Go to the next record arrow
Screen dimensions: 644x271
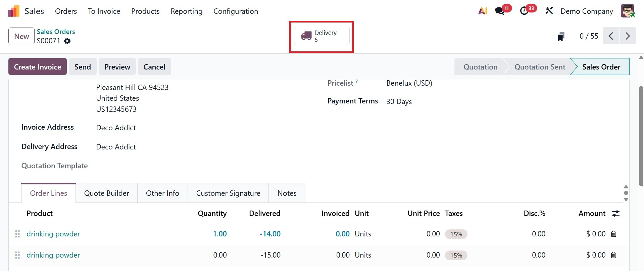click(x=628, y=36)
